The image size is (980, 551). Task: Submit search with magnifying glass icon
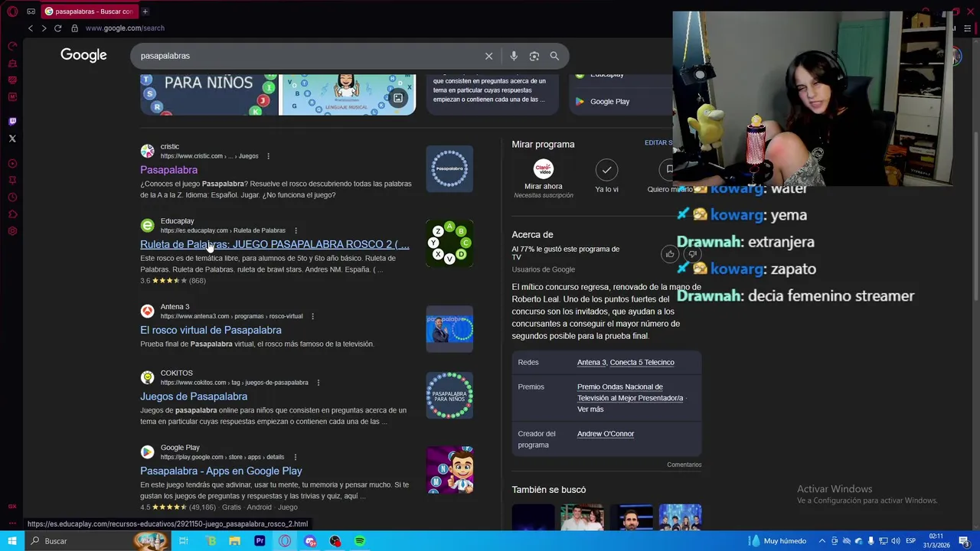click(x=554, y=56)
